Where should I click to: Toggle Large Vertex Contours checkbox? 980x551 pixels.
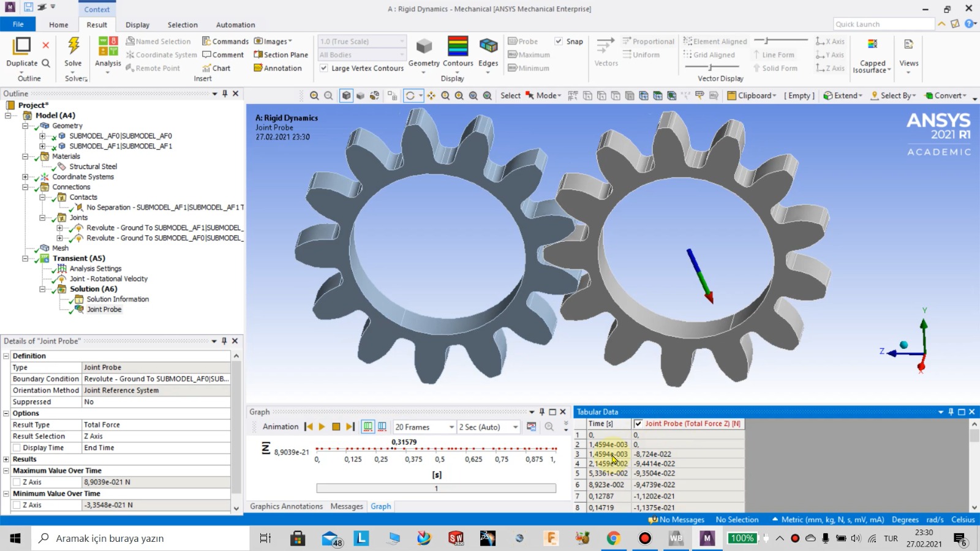pyautogui.click(x=324, y=68)
